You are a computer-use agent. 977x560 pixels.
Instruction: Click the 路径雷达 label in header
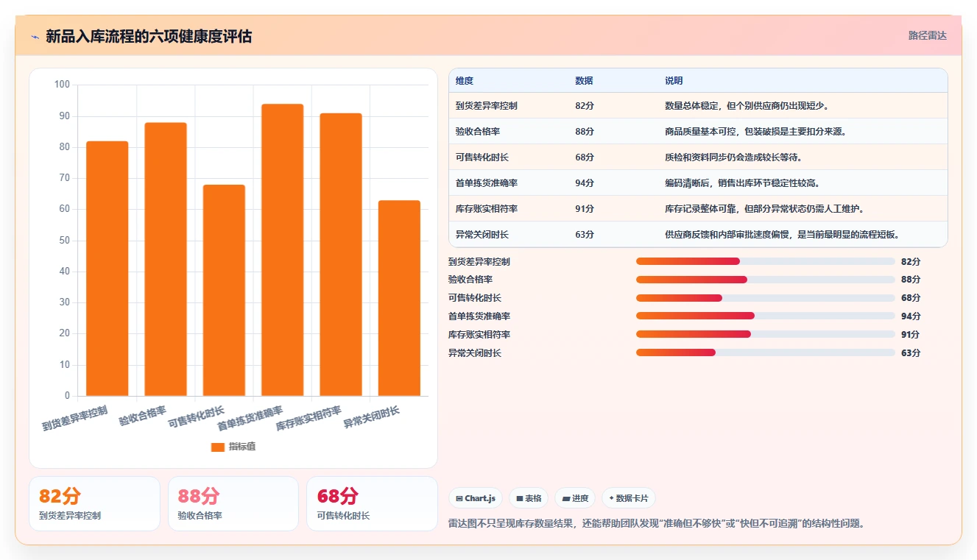(927, 35)
